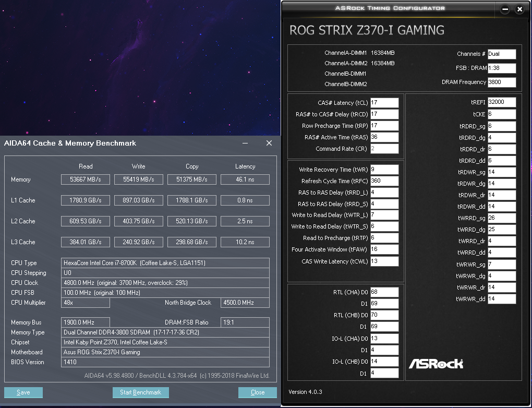
Task: Click the Memory Type DDR4-3800 SDRAM field
Action: coord(165,332)
